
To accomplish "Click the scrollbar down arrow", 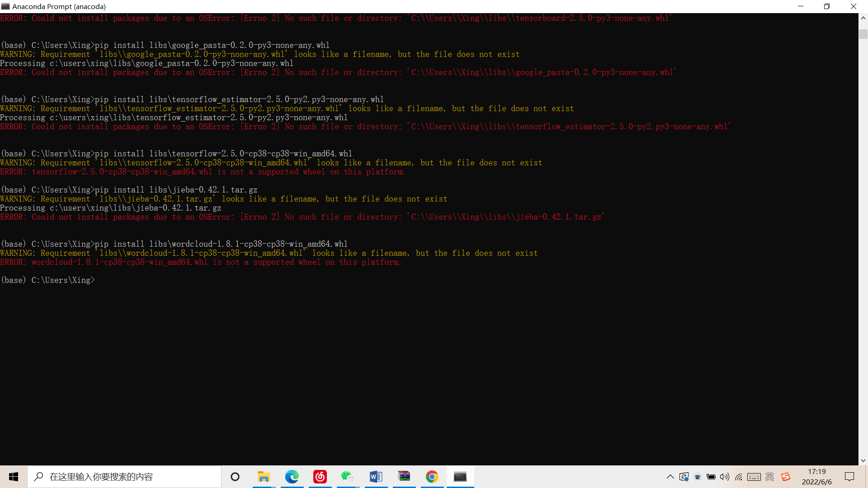I will point(863,460).
